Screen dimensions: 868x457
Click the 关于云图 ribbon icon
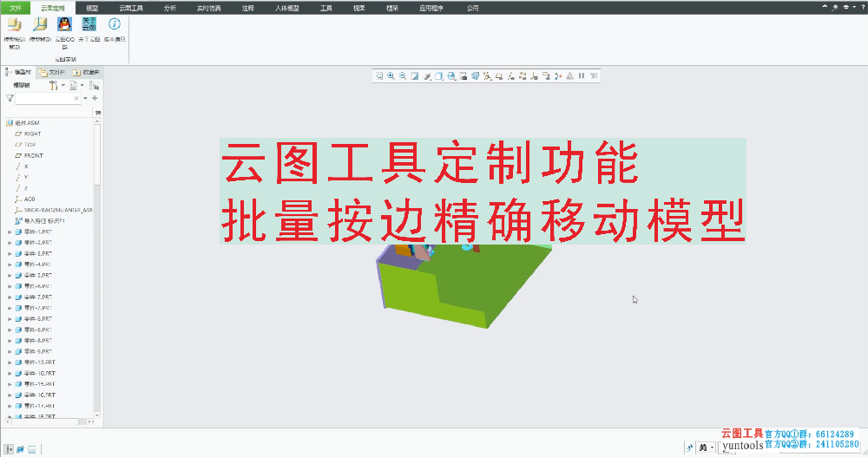pos(89,24)
